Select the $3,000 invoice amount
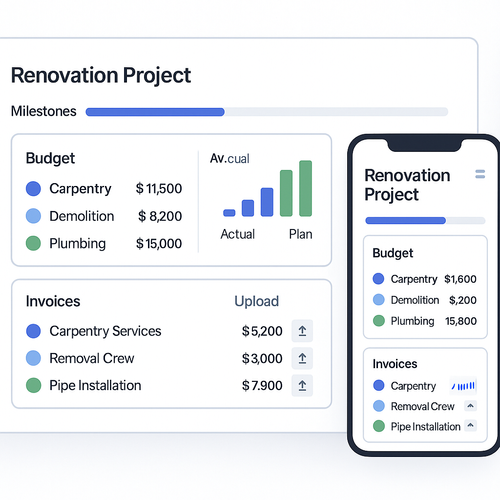Screen dimensions: 500x500 coord(262,358)
